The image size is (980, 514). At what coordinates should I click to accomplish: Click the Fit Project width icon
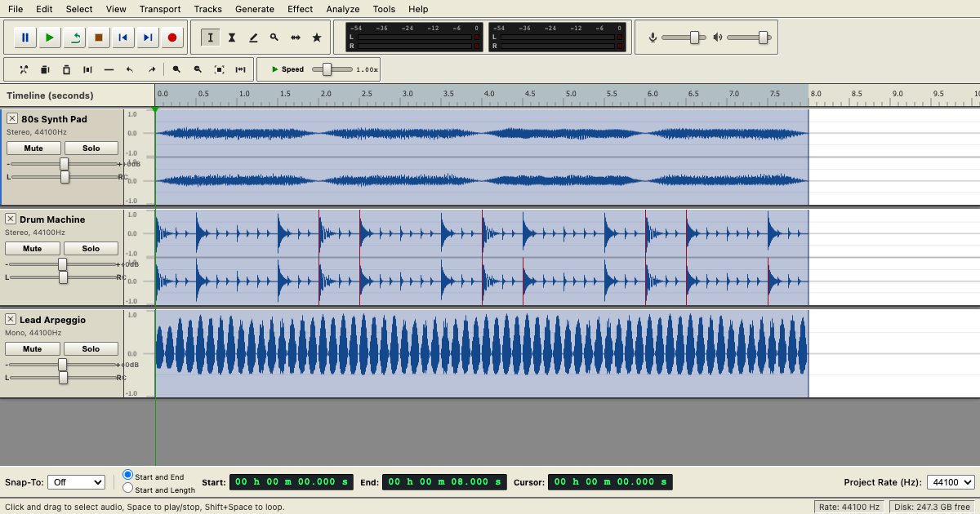point(240,69)
